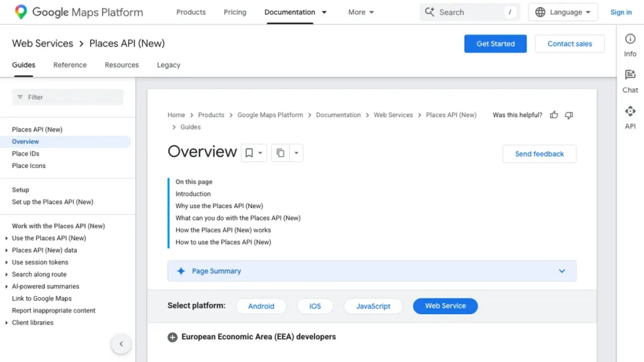The width and height of the screenshot is (644, 362).
Task: Click the search sparkle icon
Action: click(x=429, y=12)
